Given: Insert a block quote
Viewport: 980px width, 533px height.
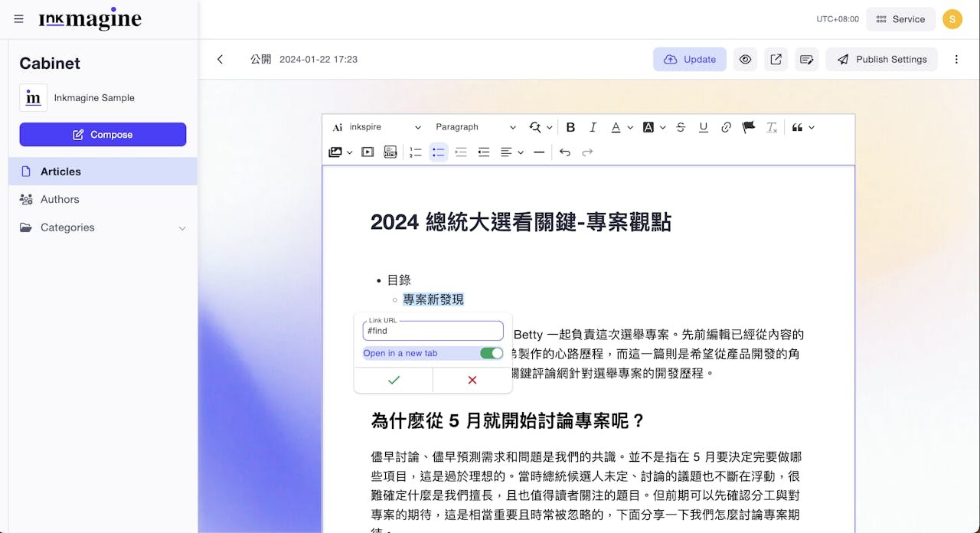Looking at the screenshot, I should click(797, 127).
